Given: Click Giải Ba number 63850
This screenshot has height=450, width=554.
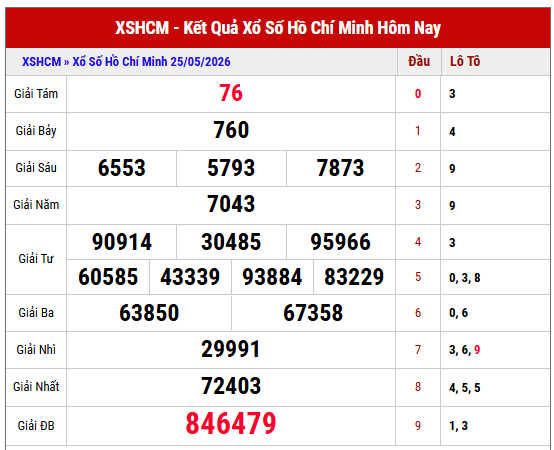Looking at the screenshot, I should (x=149, y=313).
